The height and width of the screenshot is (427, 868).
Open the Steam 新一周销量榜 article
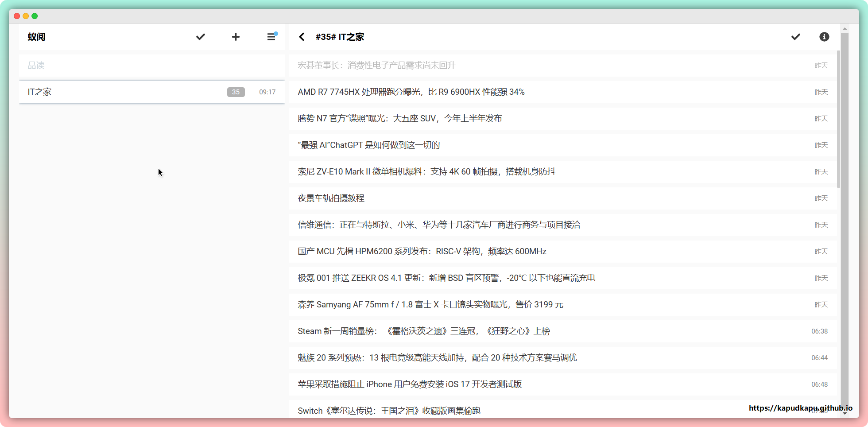pos(423,331)
